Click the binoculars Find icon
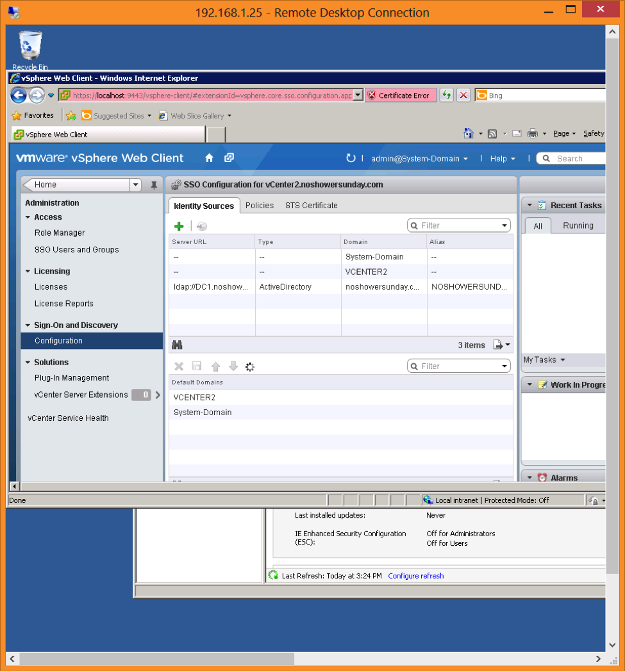The image size is (625, 672). [x=177, y=345]
